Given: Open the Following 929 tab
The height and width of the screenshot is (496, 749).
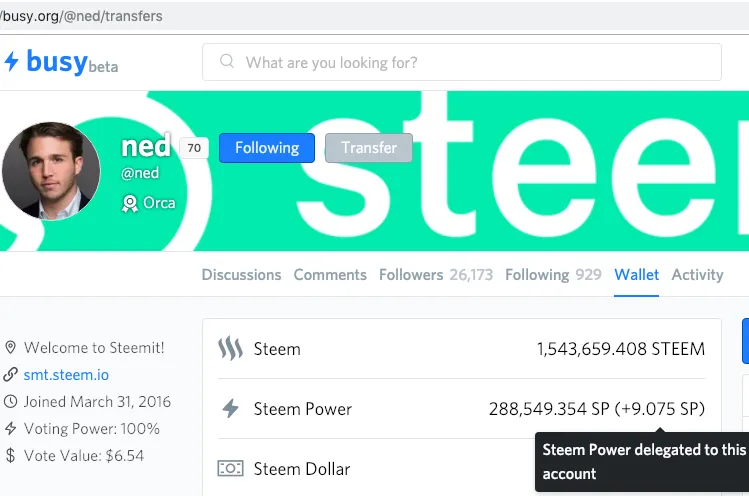Looking at the screenshot, I should coord(553,275).
